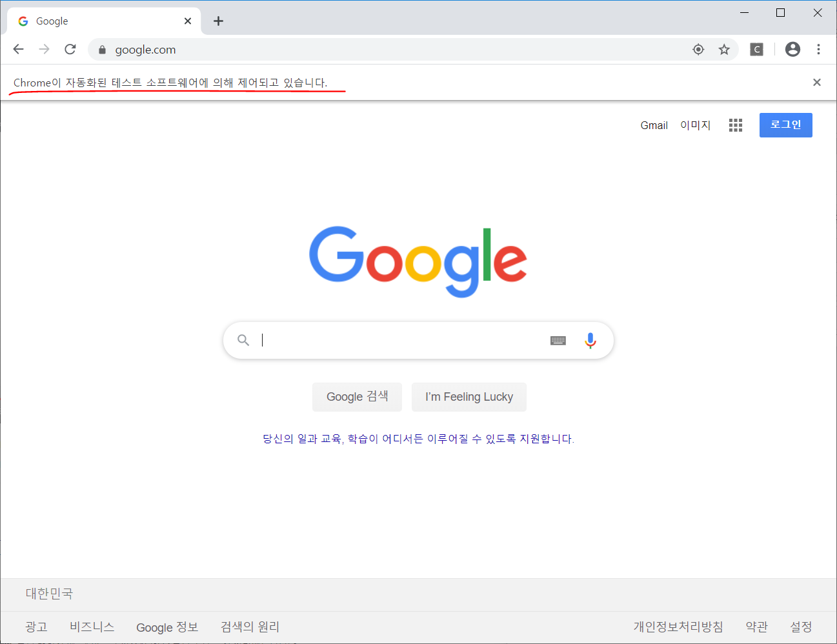Bookmark this page with the star icon
The height and width of the screenshot is (644, 837).
pyautogui.click(x=724, y=50)
